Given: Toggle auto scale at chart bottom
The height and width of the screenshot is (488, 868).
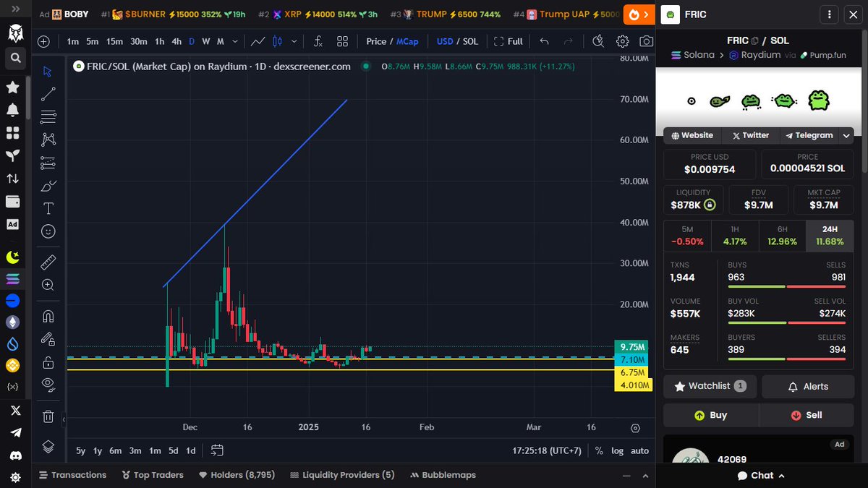Looking at the screenshot, I should pyautogui.click(x=639, y=450).
